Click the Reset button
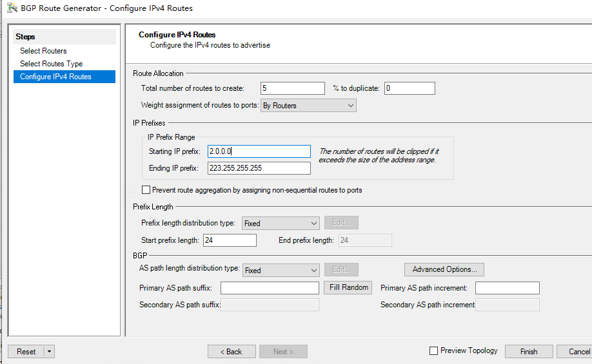This screenshot has width=592, height=364. pos(26,352)
